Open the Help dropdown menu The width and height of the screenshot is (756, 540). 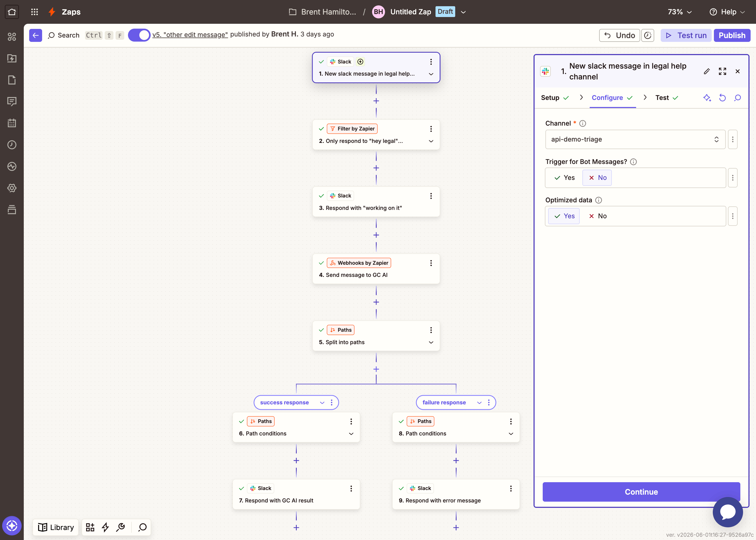pos(727,12)
